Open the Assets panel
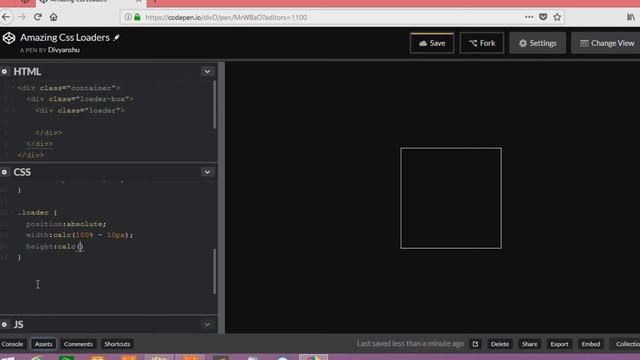This screenshot has width=640, height=360. point(43,344)
